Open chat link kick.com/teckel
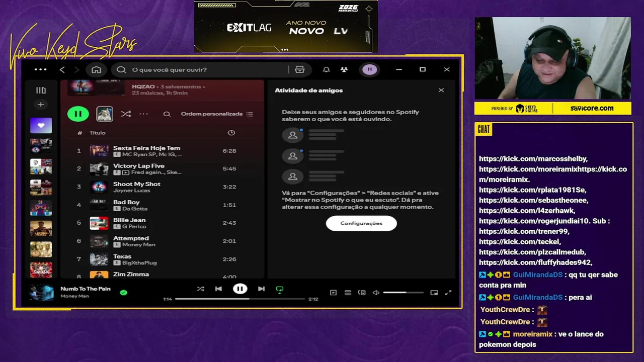 click(x=520, y=242)
